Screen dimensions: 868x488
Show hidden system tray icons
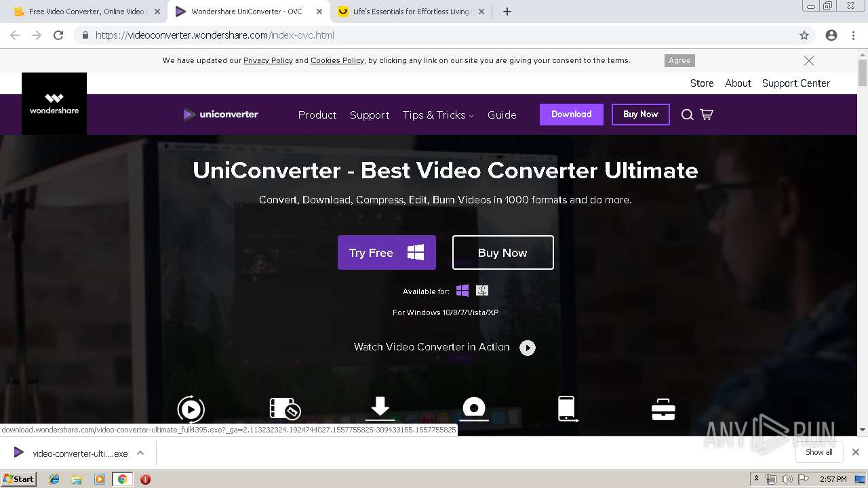pos(756,479)
